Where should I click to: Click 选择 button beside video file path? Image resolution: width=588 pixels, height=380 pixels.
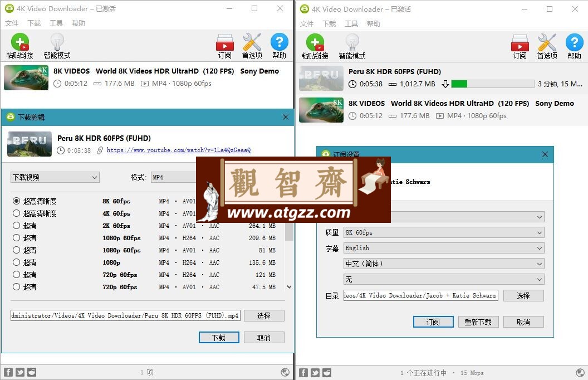pos(264,316)
